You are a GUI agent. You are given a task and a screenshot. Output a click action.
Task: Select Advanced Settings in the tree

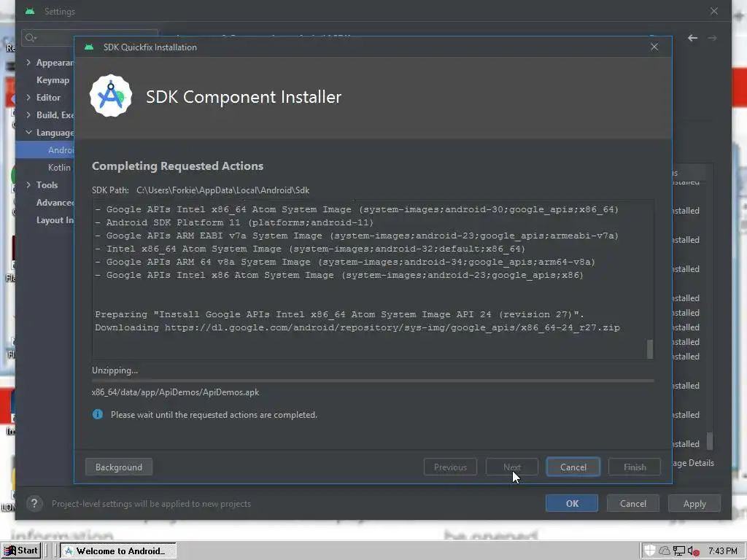[55, 203]
